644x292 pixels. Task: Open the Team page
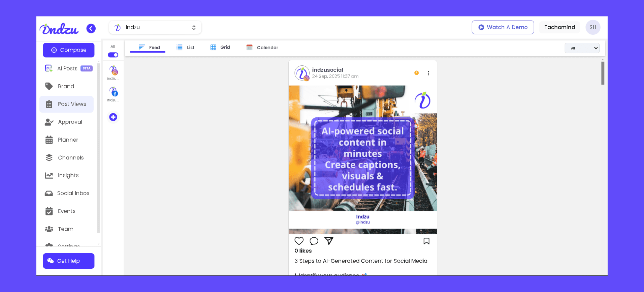(x=66, y=229)
